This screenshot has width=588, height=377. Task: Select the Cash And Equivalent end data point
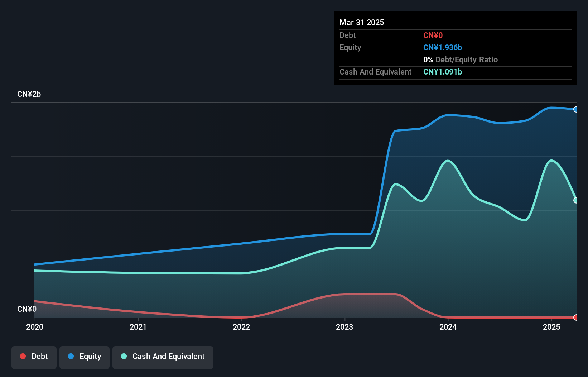point(575,200)
